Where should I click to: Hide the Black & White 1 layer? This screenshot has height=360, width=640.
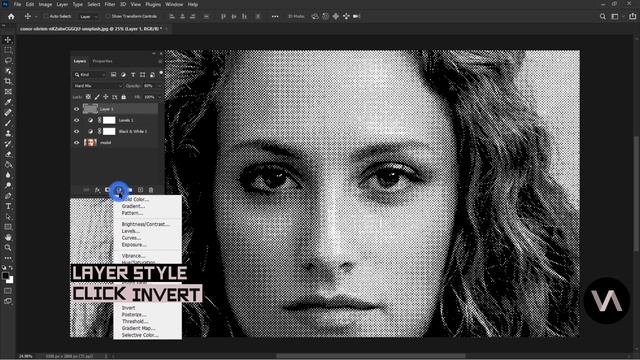76,131
